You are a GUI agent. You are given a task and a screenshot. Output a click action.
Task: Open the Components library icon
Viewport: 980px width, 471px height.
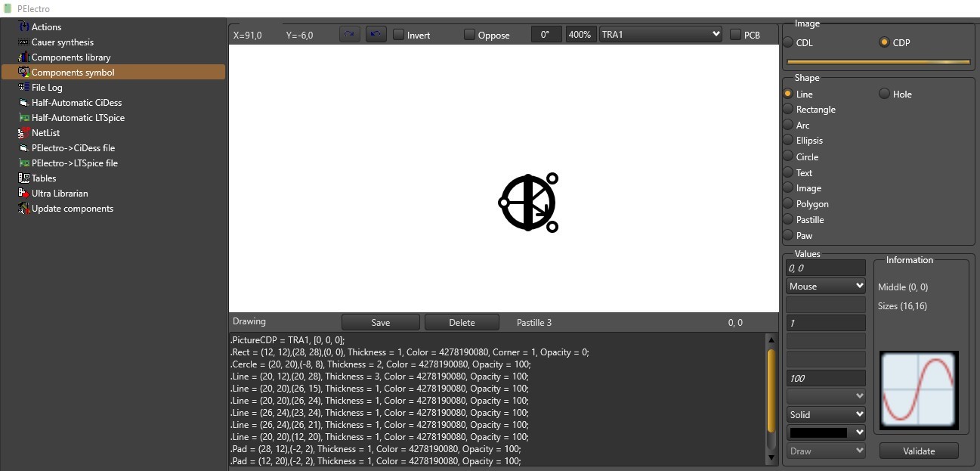[x=24, y=57]
